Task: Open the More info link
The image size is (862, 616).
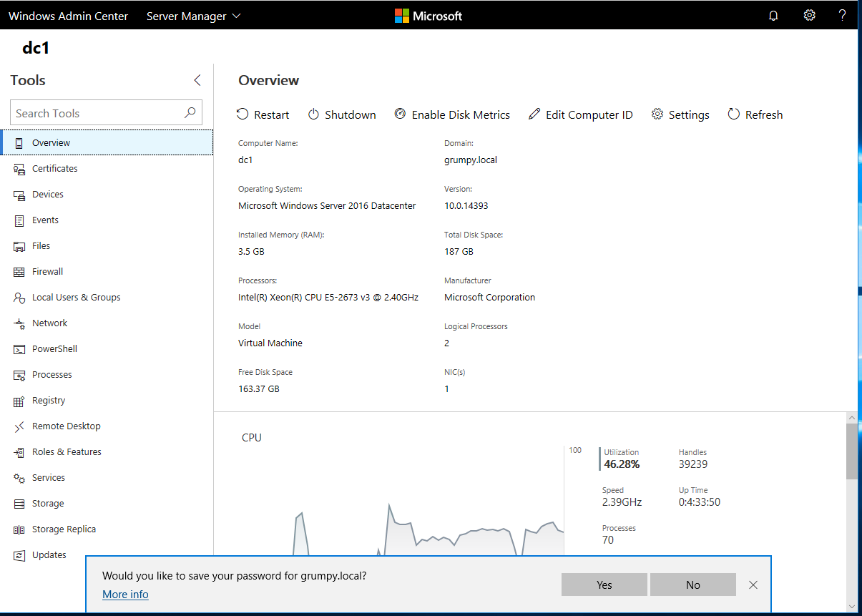Action: click(x=125, y=595)
